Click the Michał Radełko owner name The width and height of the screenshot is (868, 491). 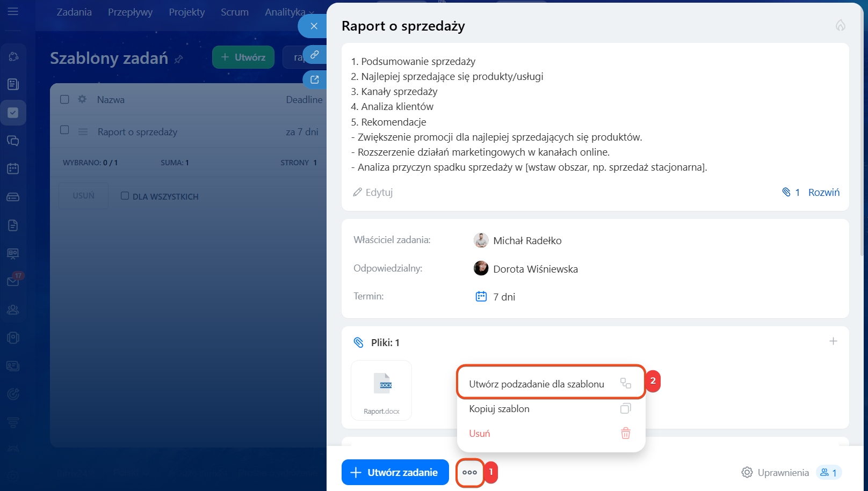(527, 241)
